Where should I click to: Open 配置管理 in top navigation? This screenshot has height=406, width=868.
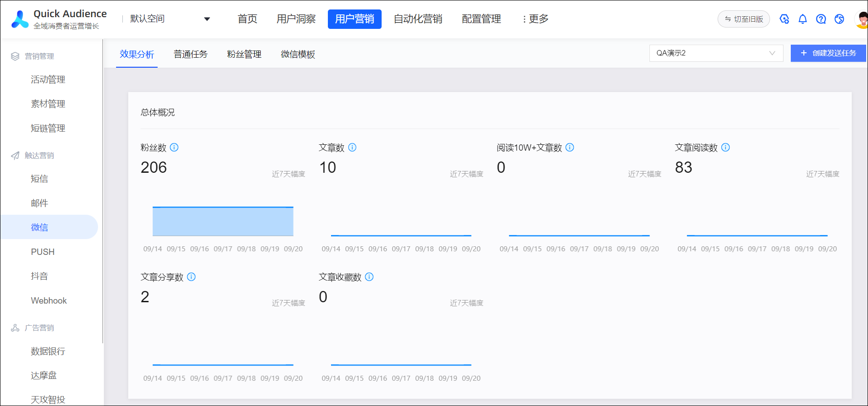pyautogui.click(x=481, y=19)
